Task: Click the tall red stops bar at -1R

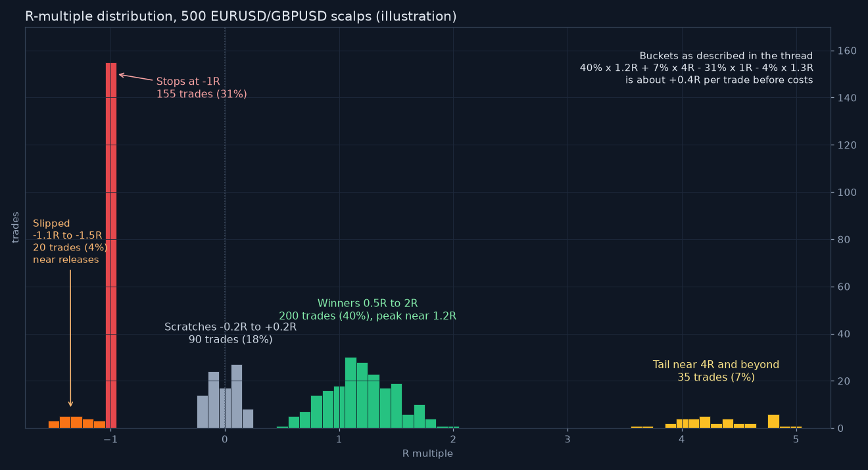Action: point(111,245)
